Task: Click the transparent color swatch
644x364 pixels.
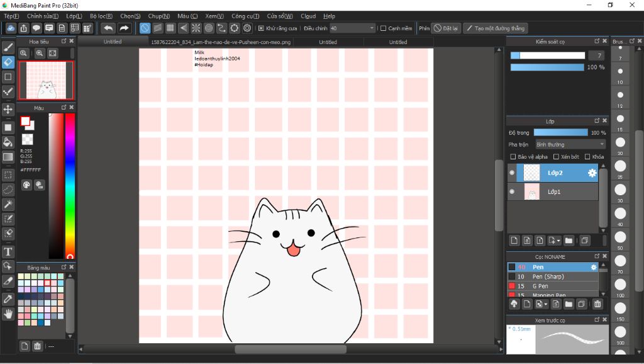Action: pyautogui.click(x=27, y=139)
